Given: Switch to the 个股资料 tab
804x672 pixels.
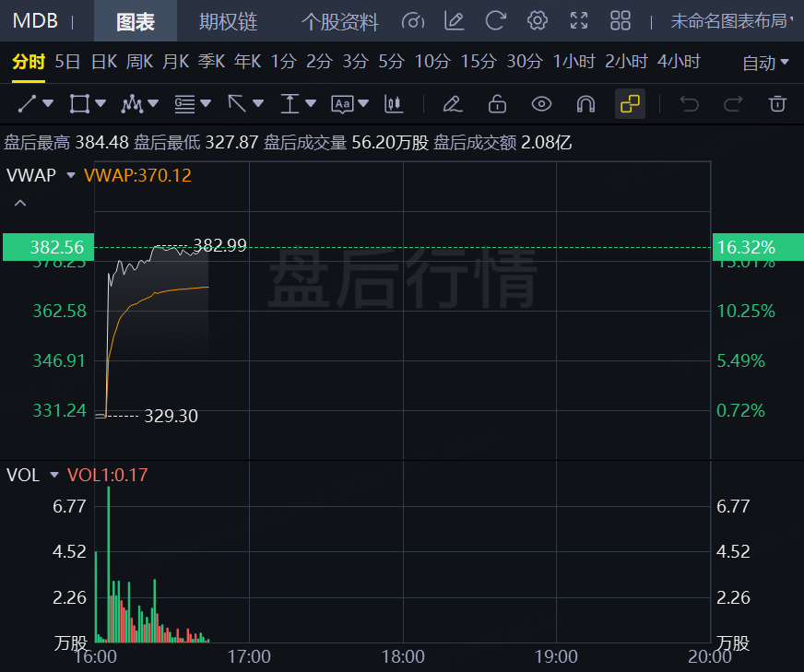Looking at the screenshot, I should [339, 22].
